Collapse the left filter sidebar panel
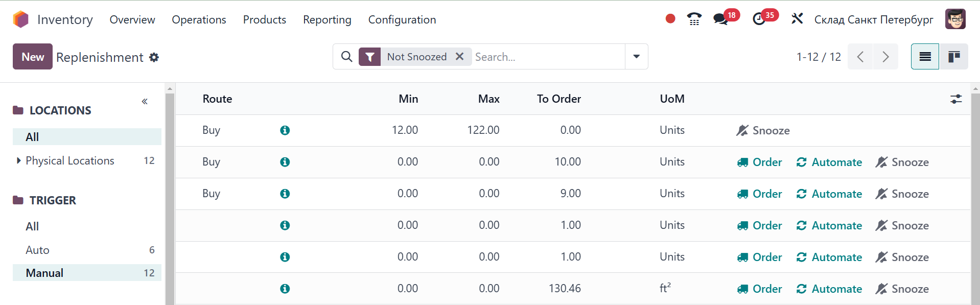 tap(145, 102)
